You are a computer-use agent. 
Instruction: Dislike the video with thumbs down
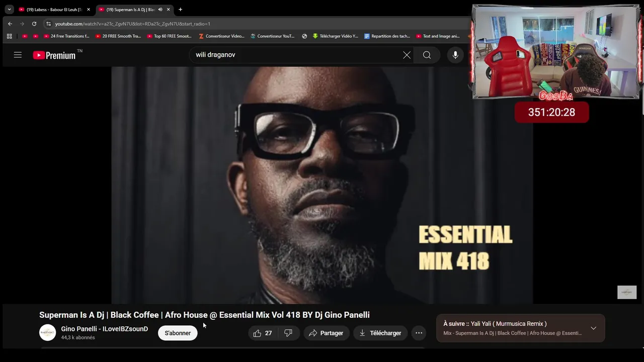pos(288,333)
